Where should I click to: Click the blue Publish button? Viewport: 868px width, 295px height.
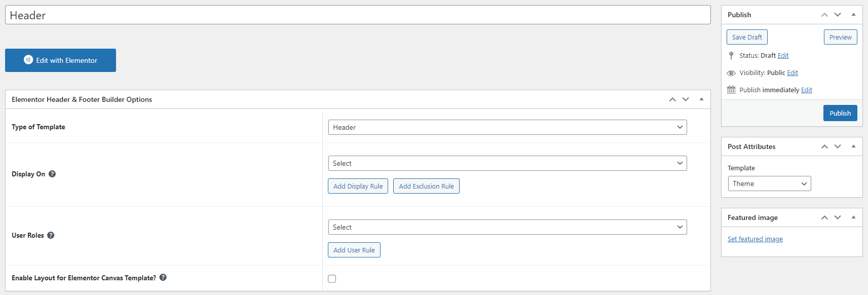click(x=840, y=113)
